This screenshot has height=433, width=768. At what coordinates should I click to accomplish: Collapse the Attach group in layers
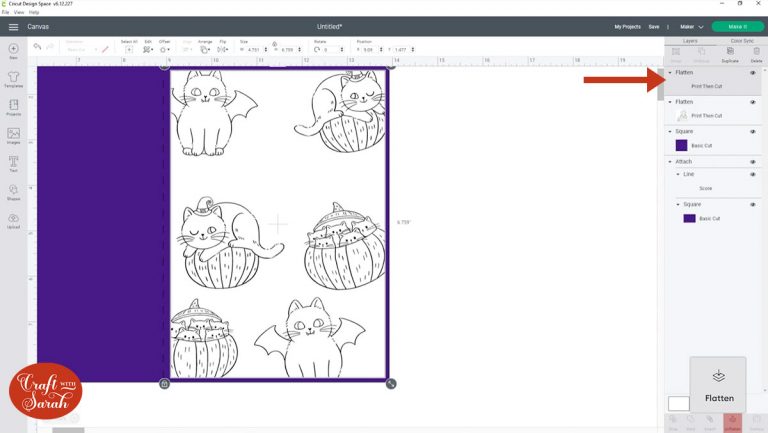click(670, 161)
